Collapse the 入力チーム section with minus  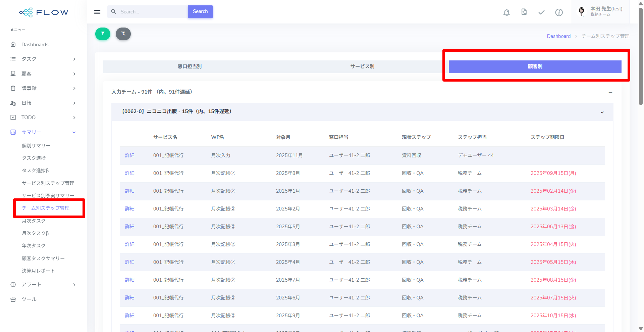(610, 92)
